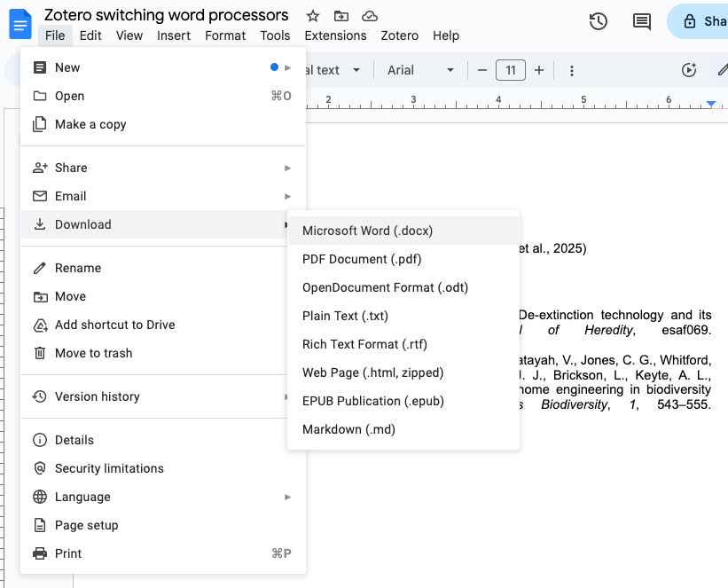Decrease font size with minus button

point(482,71)
